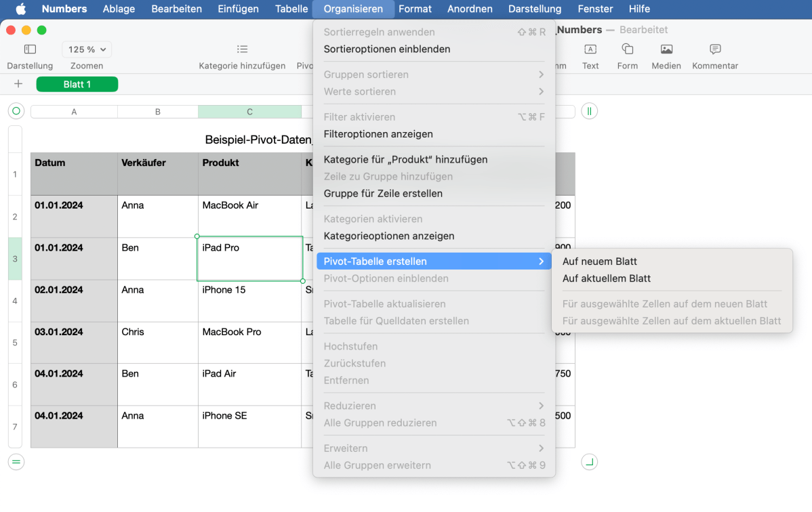Viewport: 812px width, 512px height.
Task: Open the Anordnen menu
Action: click(x=470, y=9)
